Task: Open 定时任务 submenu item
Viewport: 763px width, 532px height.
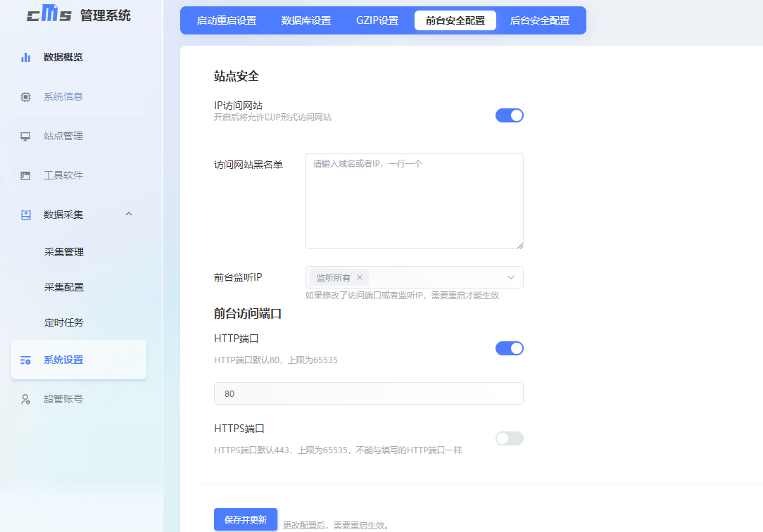Action: [x=64, y=322]
